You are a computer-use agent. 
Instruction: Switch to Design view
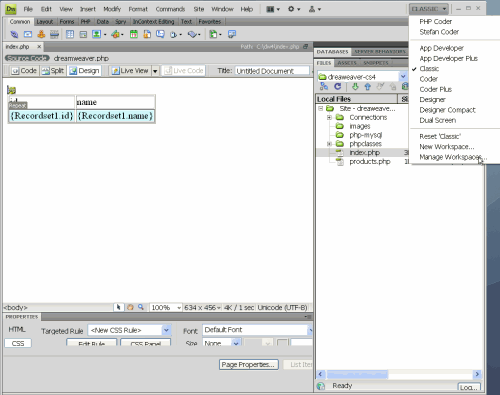pos(84,71)
